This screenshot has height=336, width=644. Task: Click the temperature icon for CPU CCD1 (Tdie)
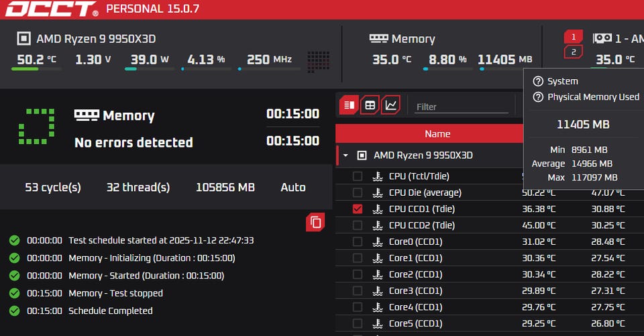378,209
